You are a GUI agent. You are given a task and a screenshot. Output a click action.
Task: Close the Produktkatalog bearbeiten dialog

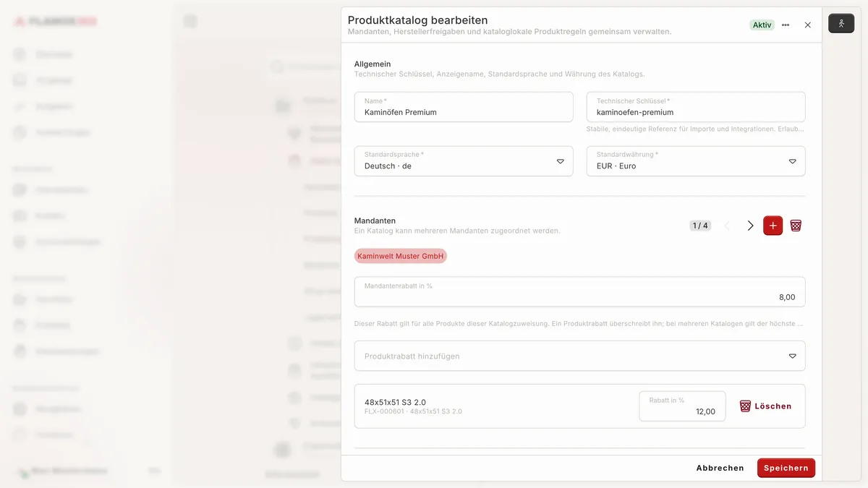[x=808, y=25]
